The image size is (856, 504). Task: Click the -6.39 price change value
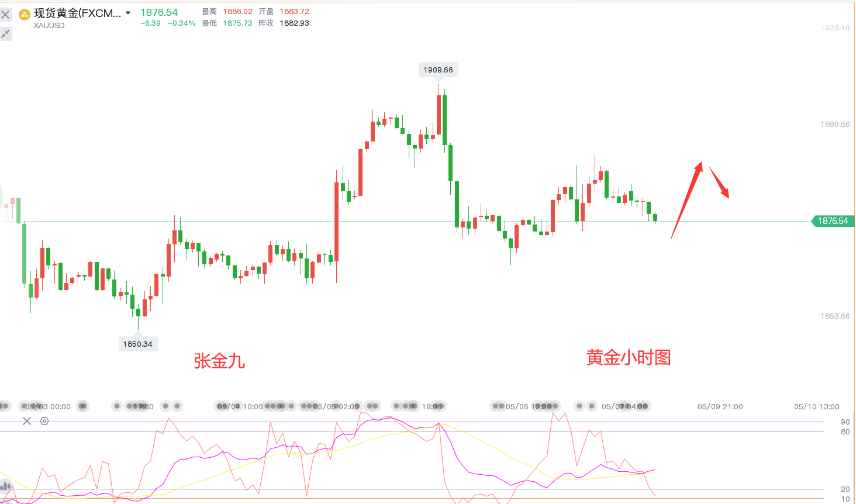[x=150, y=23]
